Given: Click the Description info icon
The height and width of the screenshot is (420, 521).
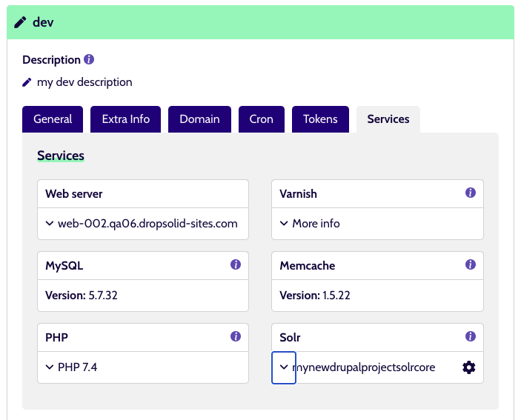Looking at the screenshot, I should click(x=89, y=59).
